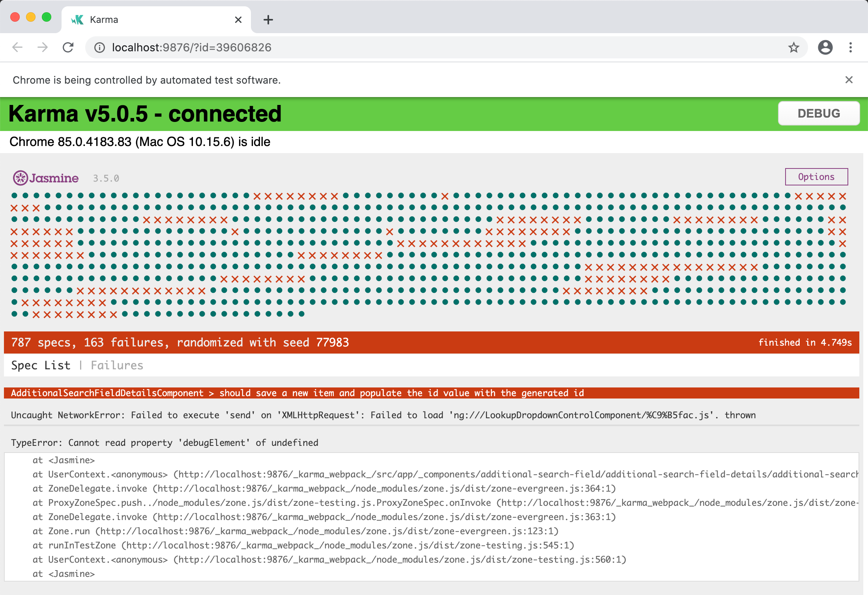The image size is (868, 595).
Task: Select the Failures tab
Action: coord(118,365)
